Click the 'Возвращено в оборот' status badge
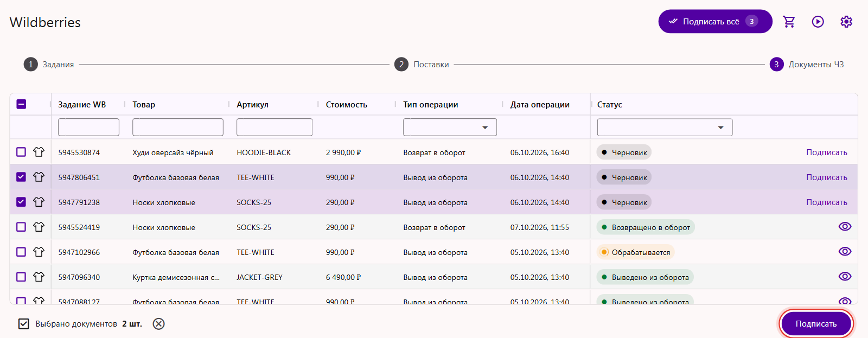Viewport: 868px width, 338px height. point(646,227)
